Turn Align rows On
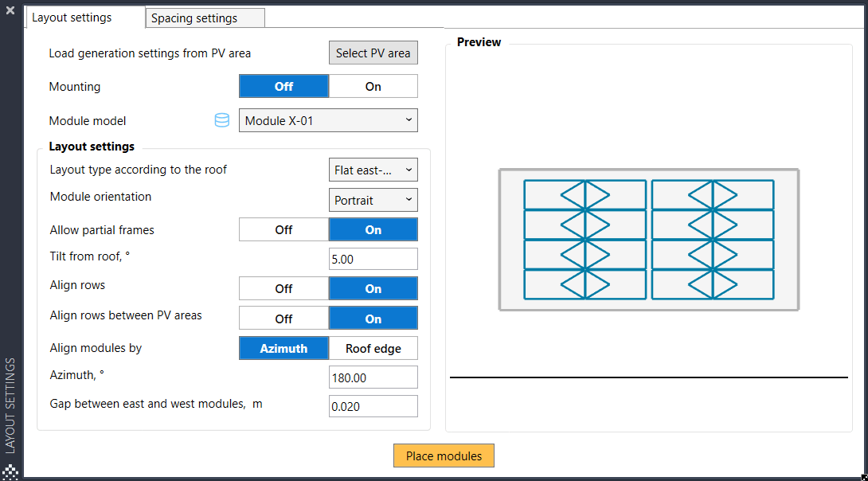Screen dimensions: 868x481 click(x=373, y=288)
